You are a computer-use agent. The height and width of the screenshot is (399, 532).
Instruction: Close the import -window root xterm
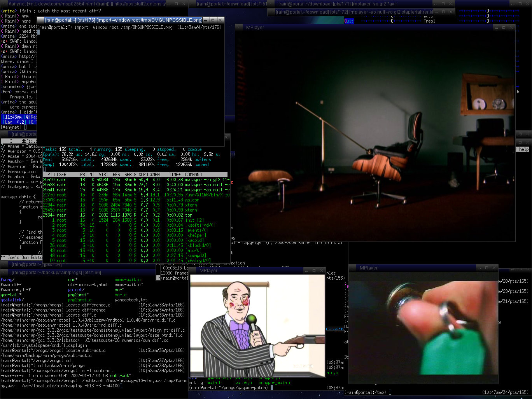tap(220, 20)
